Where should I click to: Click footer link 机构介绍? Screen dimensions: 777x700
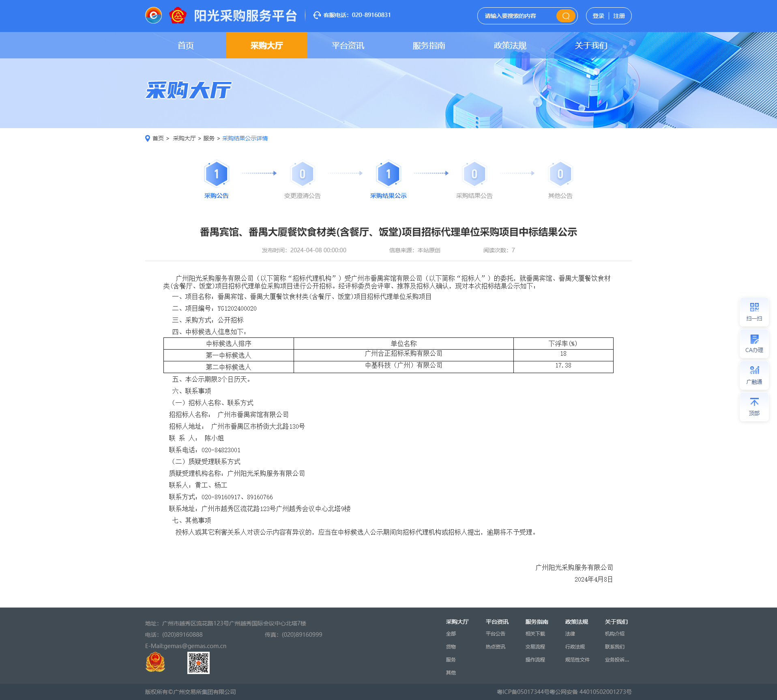[x=615, y=634]
